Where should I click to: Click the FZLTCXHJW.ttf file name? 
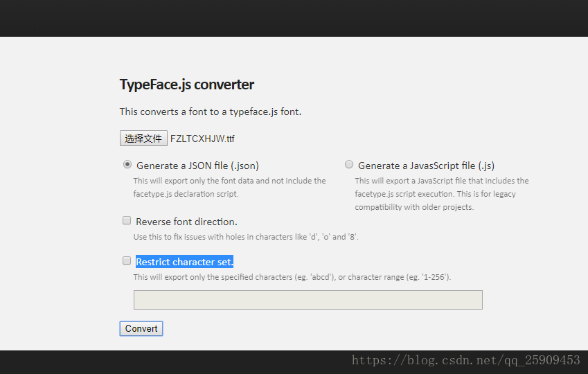(x=202, y=139)
